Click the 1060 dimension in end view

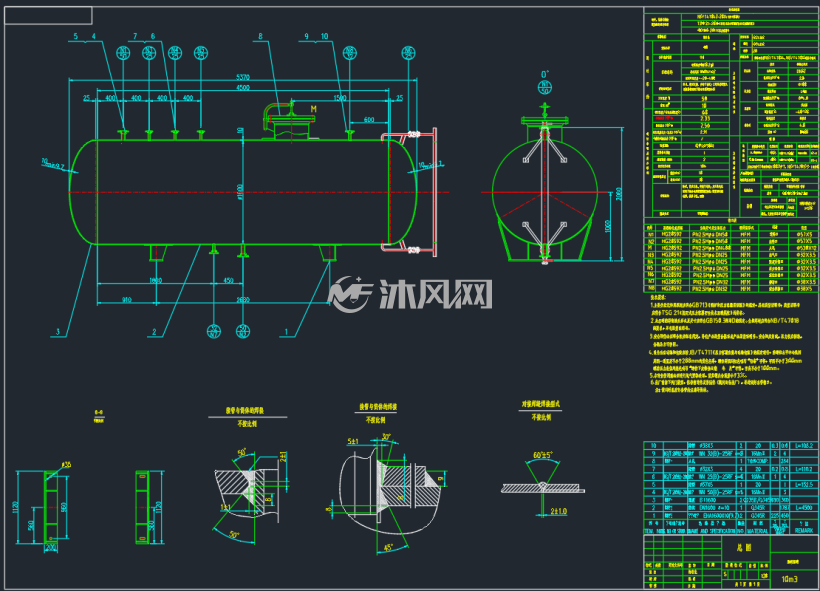[x=608, y=226]
